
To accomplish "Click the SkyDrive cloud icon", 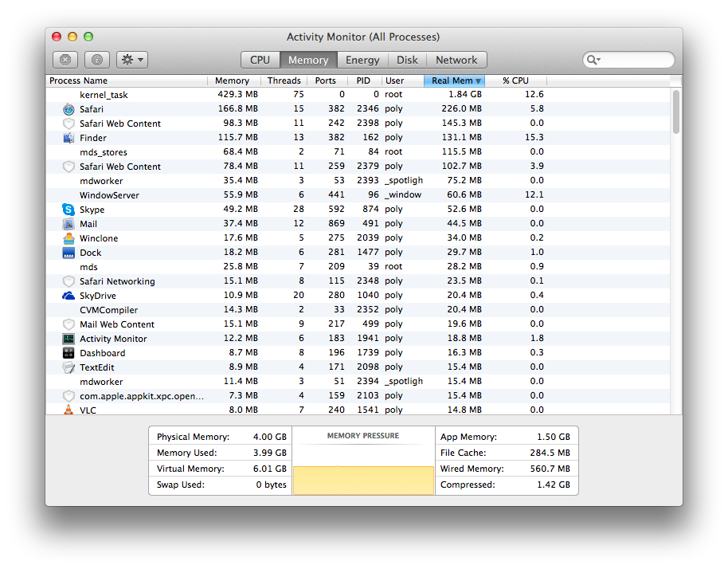I will pyautogui.click(x=68, y=296).
